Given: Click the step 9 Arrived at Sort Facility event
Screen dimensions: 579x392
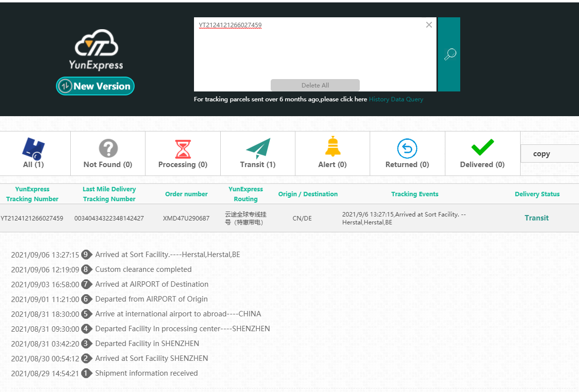Looking at the screenshot, I should 167,255.
